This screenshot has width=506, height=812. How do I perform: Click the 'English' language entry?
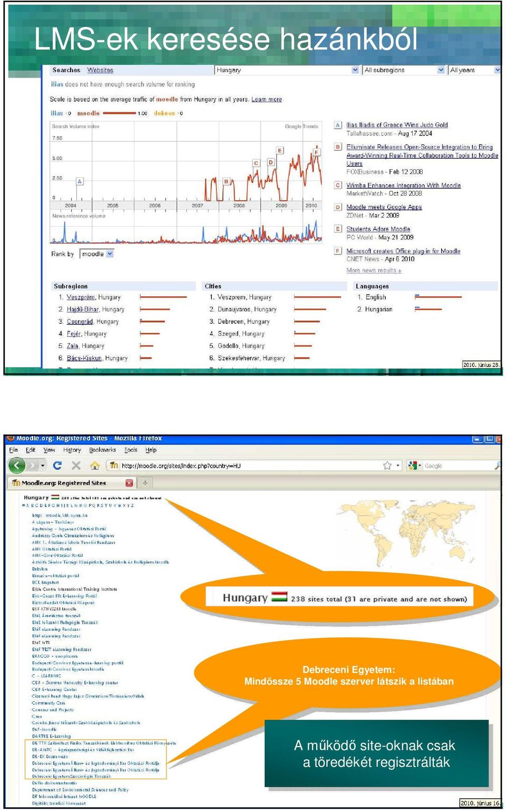376,297
